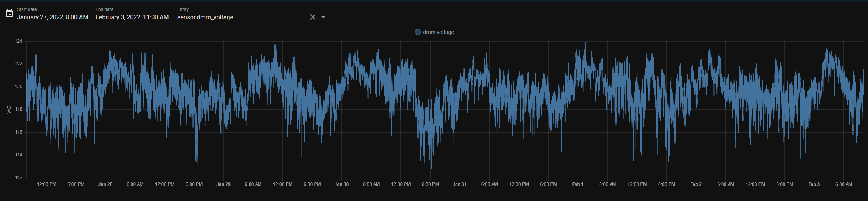The height and width of the screenshot is (201, 868).
Task: Click the Jan 28 x-axis label
Action: pyautogui.click(x=105, y=184)
